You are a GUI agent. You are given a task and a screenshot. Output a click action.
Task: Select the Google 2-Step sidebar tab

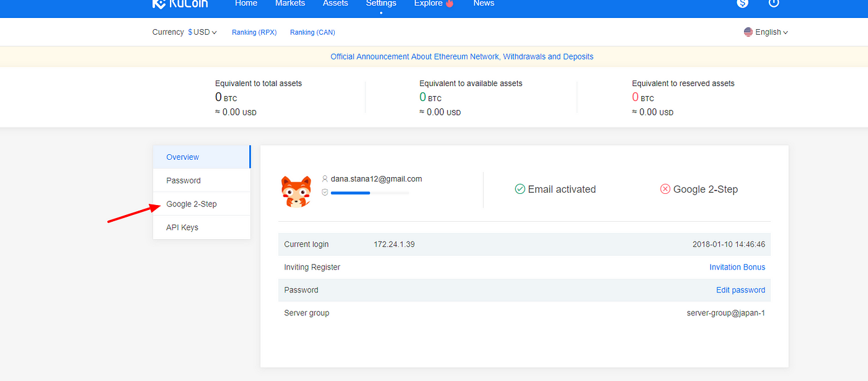[201, 204]
